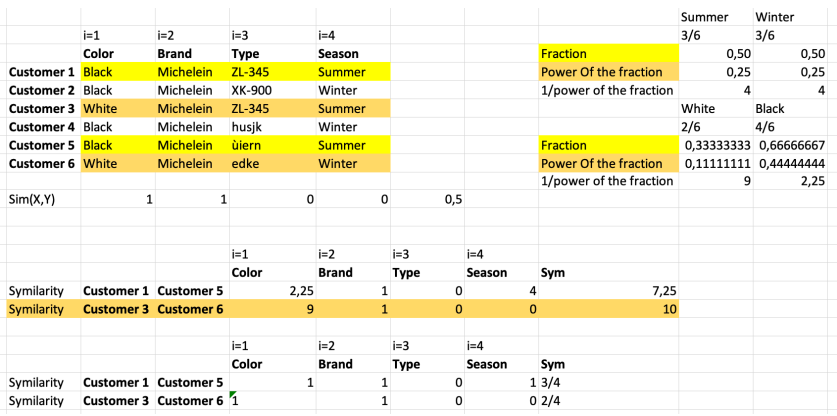837x416 pixels.
Task: Click the orange Sym total 10 cell
Action: 609,309
